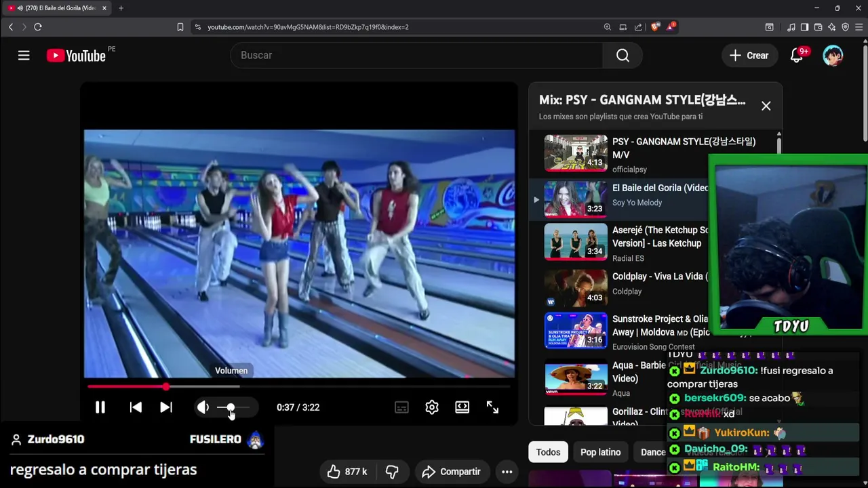The height and width of the screenshot is (488, 868).
Task: Select the Pop latino filter chip
Action: [x=600, y=452]
